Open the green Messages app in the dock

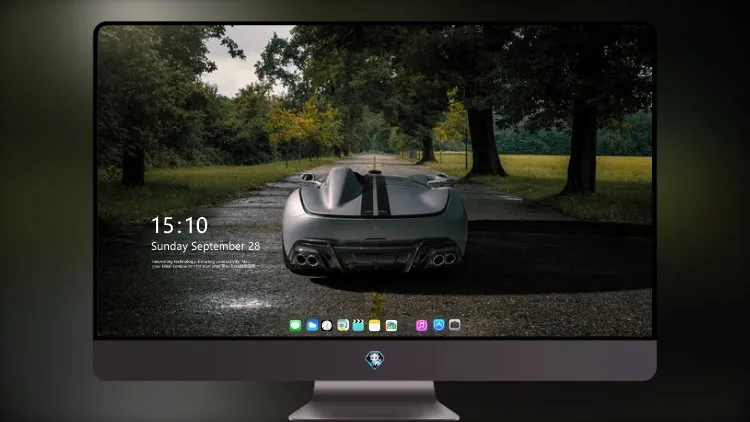(296, 325)
